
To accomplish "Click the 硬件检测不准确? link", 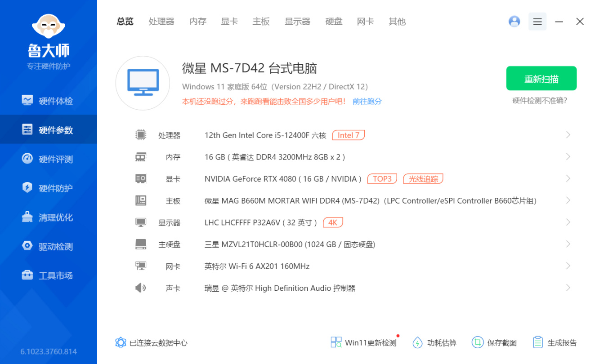I will (540, 101).
